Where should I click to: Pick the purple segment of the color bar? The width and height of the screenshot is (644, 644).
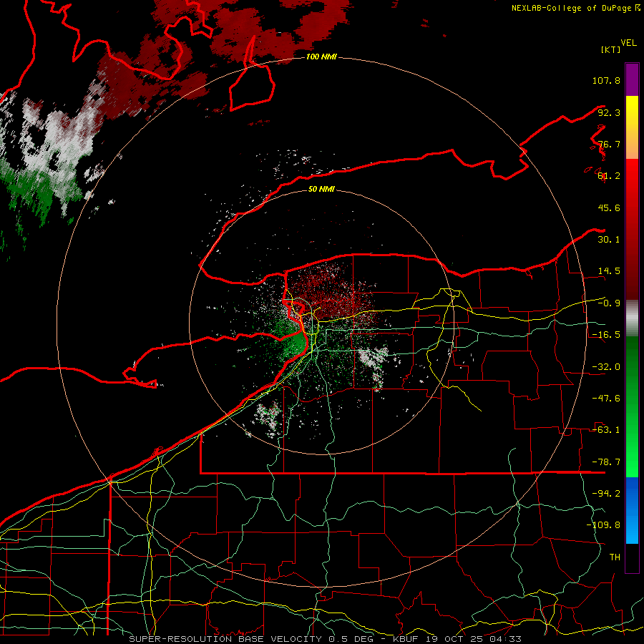point(632,79)
